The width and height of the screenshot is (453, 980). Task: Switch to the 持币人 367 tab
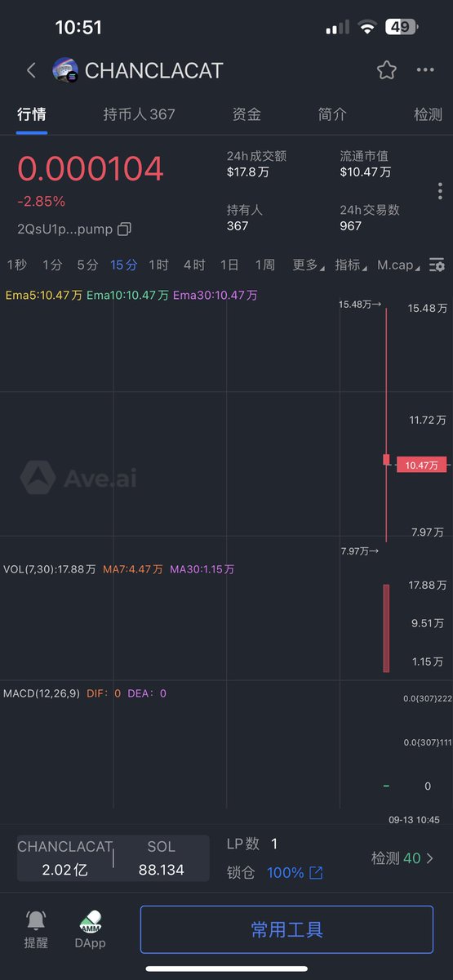(x=139, y=114)
